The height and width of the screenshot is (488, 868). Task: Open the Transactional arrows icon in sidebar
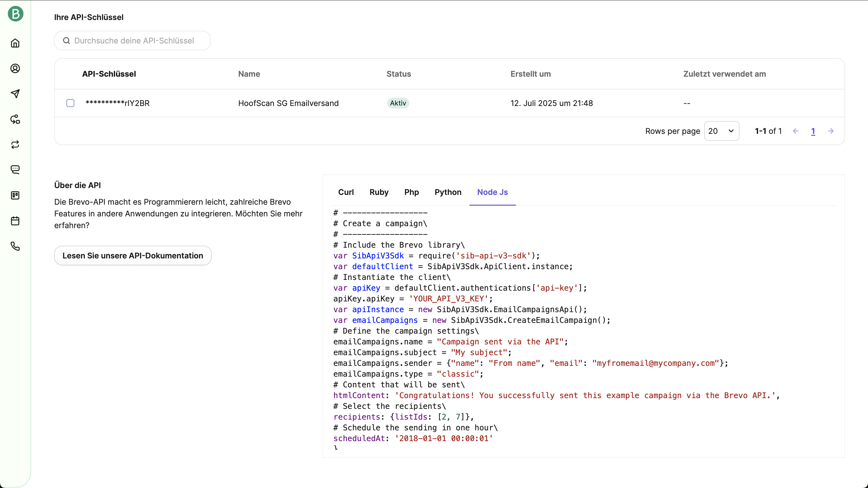coord(15,145)
